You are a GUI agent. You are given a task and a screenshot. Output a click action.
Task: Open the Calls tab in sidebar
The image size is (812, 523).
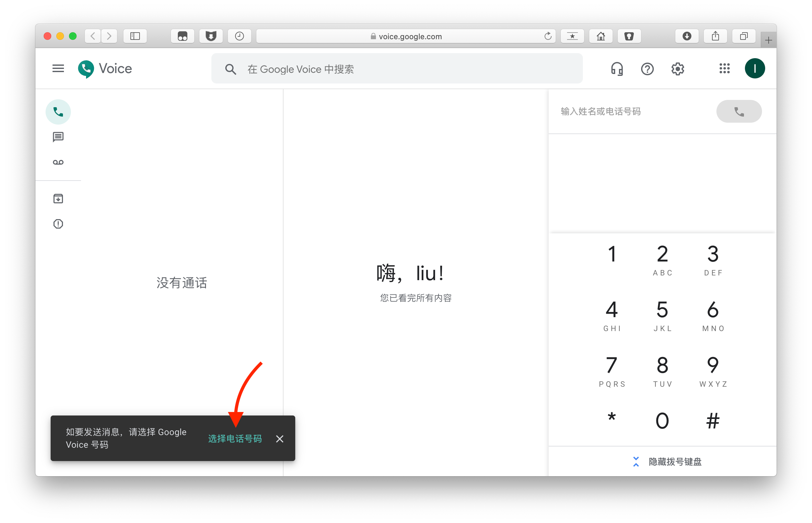pos(58,112)
